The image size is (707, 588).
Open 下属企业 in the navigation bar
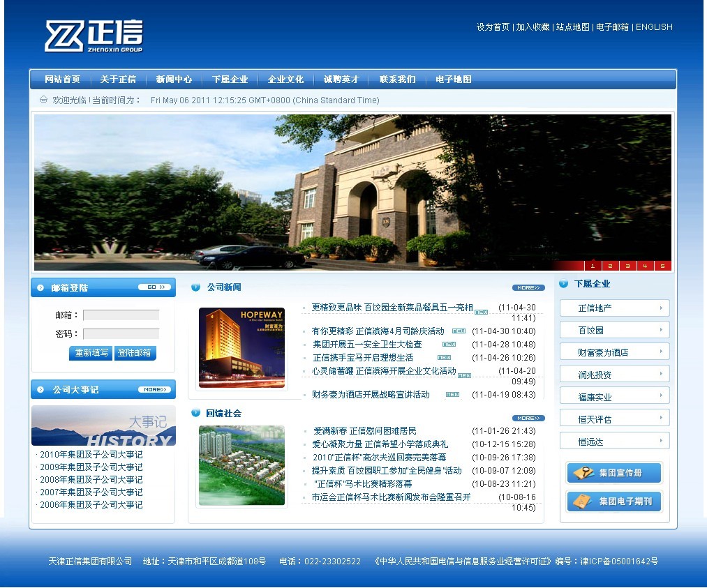pos(230,80)
